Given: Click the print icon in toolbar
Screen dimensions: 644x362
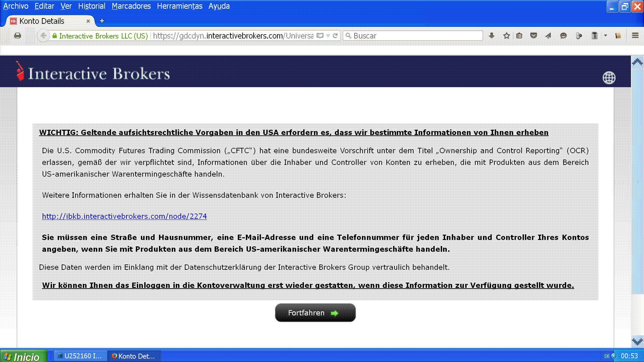Looking at the screenshot, I should click(17, 36).
